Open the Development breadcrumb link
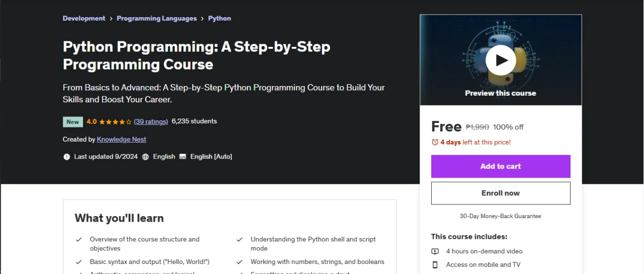The width and height of the screenshot is (644, 274). [84, 18]
